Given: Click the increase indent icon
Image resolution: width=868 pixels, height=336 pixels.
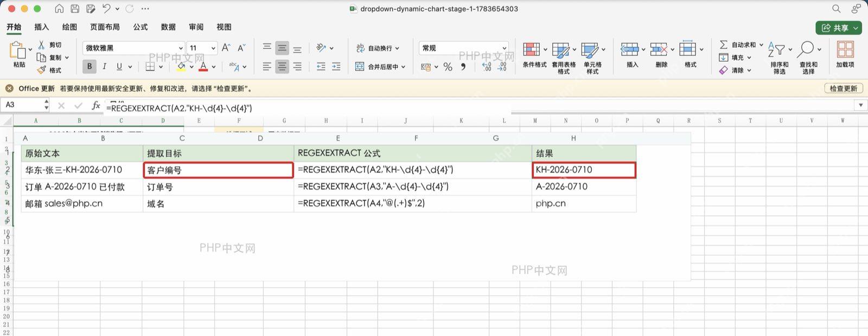Looking at the screenshot, I should [336, 66].
